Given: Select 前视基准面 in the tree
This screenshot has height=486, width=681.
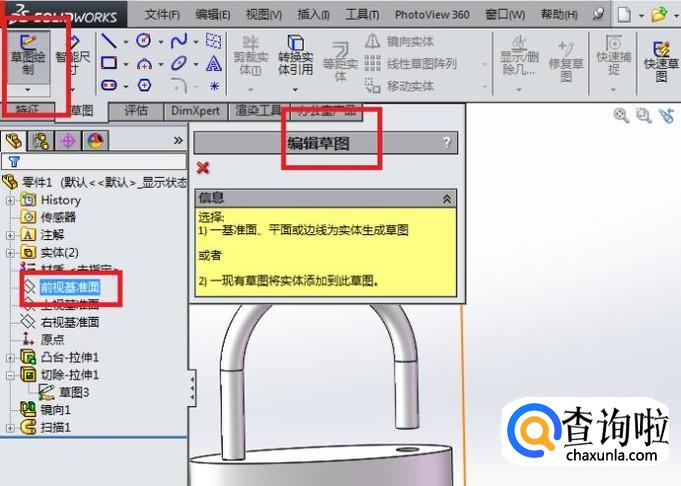Looking at the screenshot, I should point(70,287).
